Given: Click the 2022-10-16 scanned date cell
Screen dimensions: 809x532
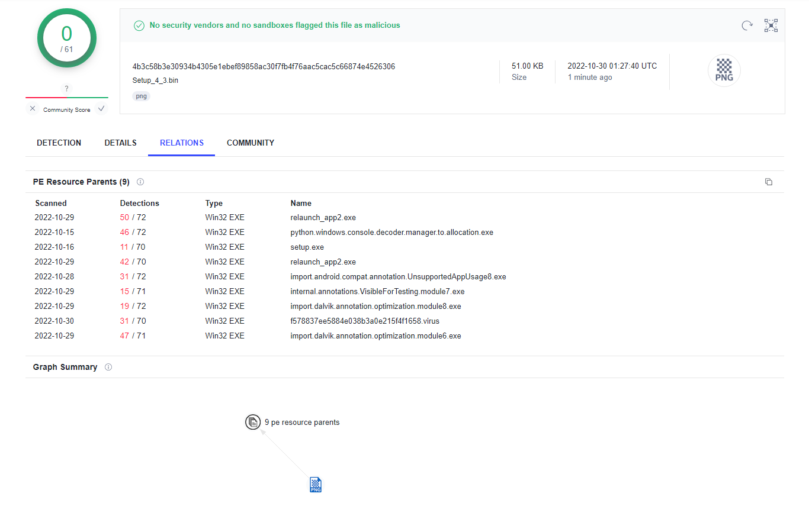Looking at the screenshot, I should (54, 247).
